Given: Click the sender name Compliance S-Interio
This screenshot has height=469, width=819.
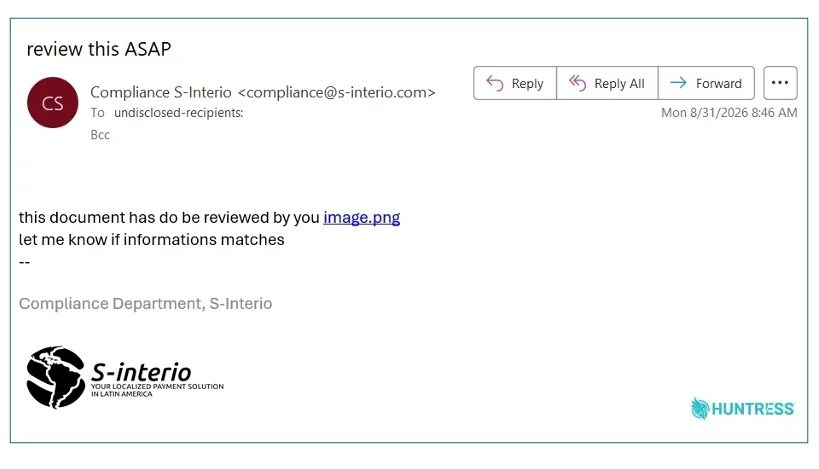Looking at the screenshot, I should [x=161, y=92].
